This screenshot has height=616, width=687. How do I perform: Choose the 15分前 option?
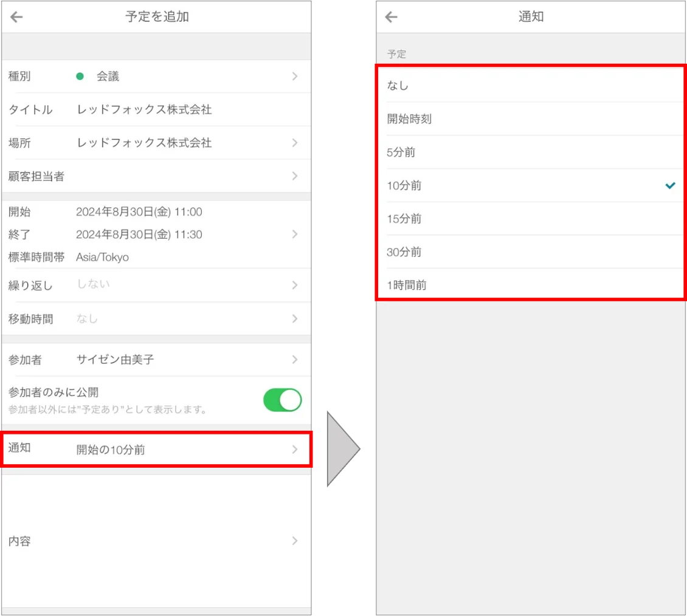530,219
